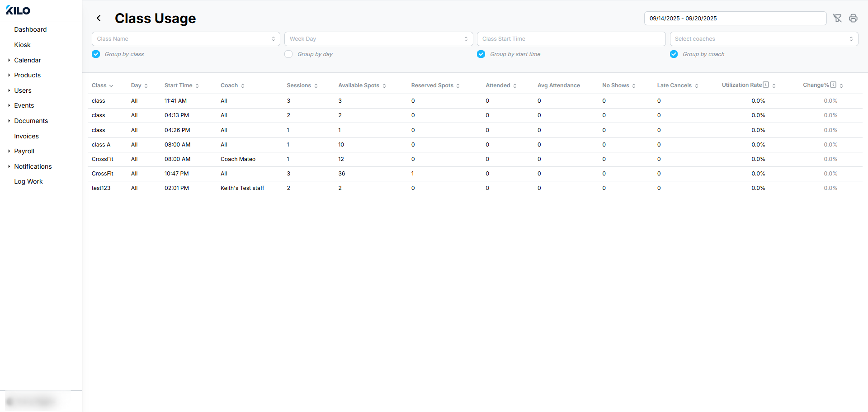Sort by Change% column arrows
The width and height of the screenshot is (868, 412).
[841, 86]
